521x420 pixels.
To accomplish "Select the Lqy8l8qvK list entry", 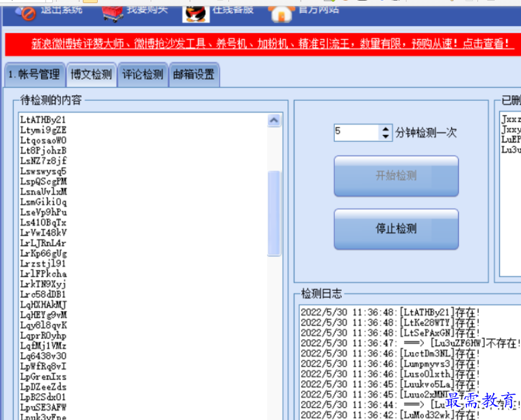I will pos(44,325).
